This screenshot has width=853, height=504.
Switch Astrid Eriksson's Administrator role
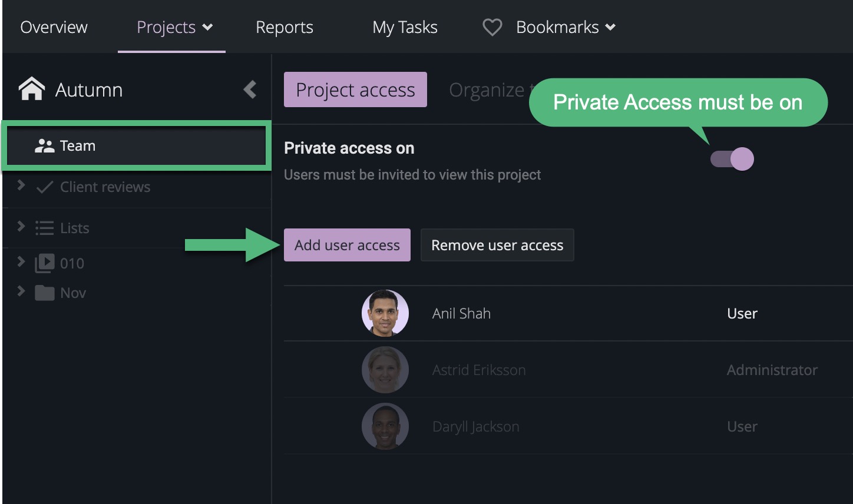click(772, 370)
